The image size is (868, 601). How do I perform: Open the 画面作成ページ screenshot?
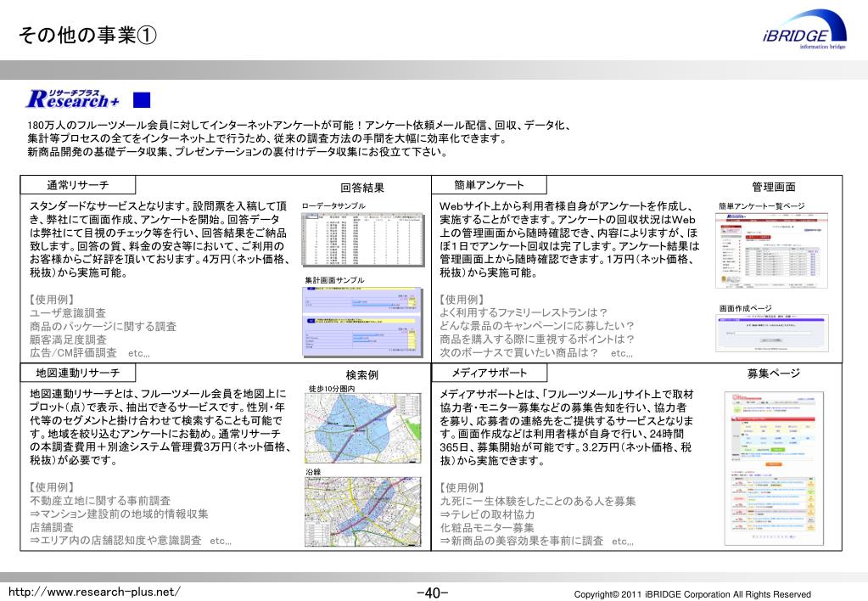tap(772, 333)
